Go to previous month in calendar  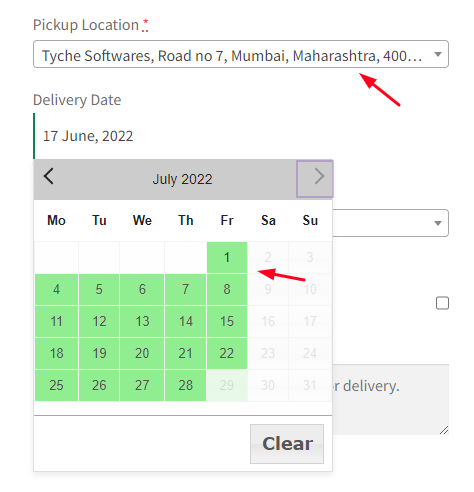point(49,177)
